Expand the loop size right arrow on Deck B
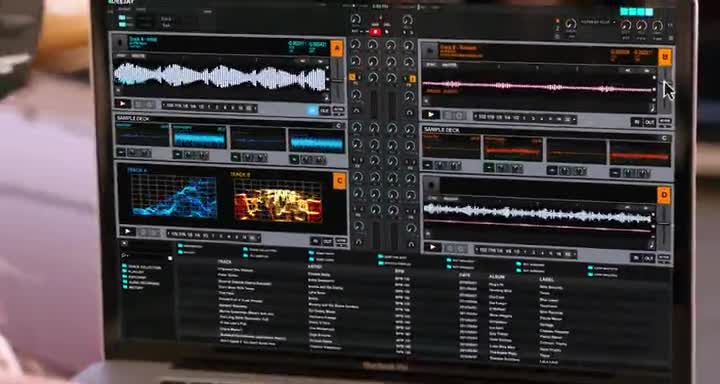This screenshot has height=384, width=720. tap(574, 119)
